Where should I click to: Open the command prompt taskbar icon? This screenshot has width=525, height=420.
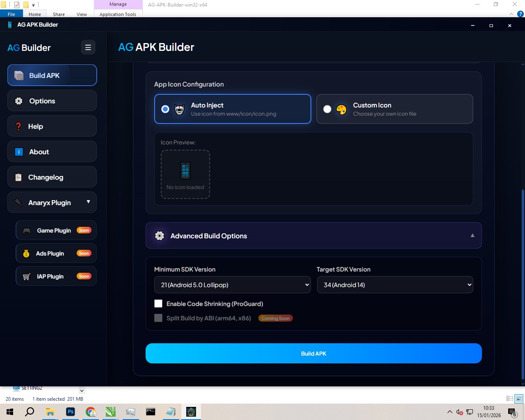(151, 412)
